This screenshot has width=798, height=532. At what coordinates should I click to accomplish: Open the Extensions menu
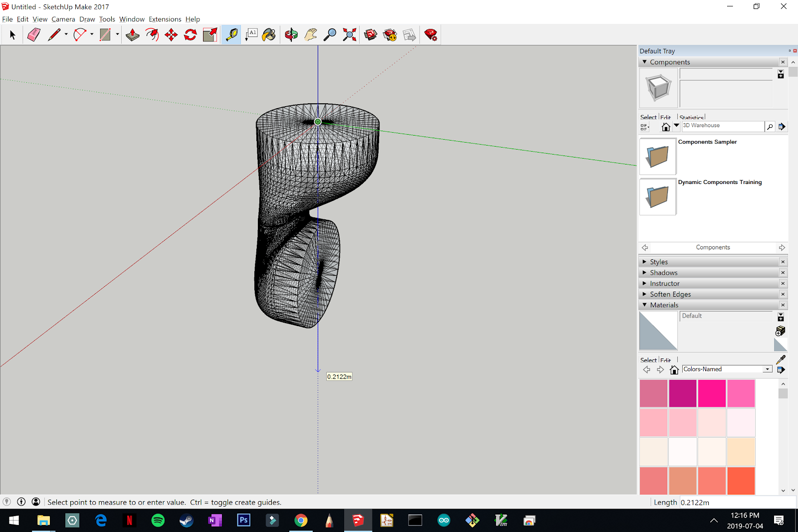point(165,19)
